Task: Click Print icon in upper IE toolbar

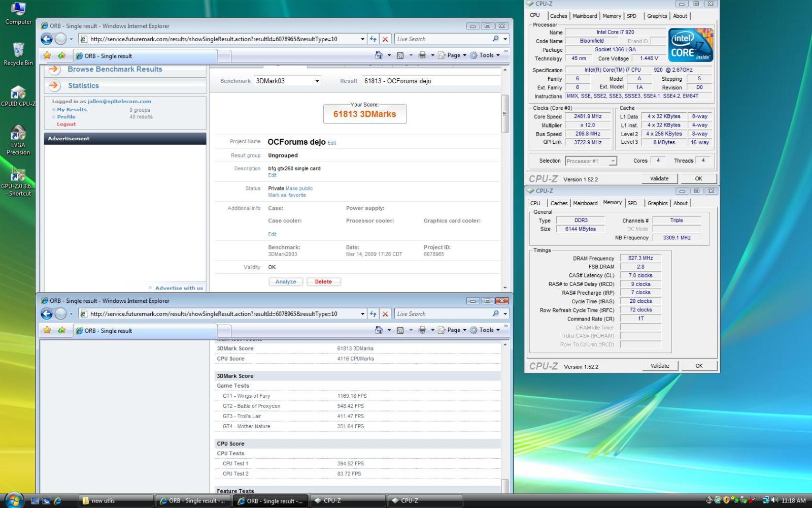Action: pos(422,55)
